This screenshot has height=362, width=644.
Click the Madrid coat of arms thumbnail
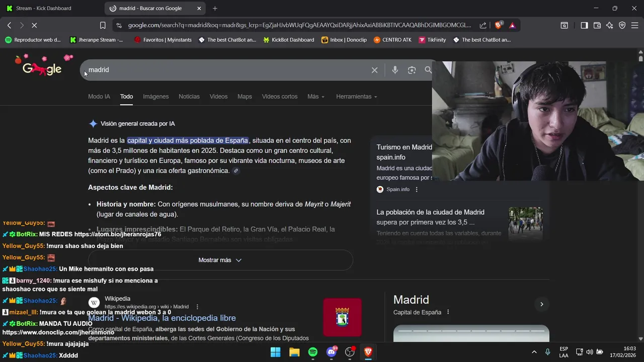click(342, 317)
